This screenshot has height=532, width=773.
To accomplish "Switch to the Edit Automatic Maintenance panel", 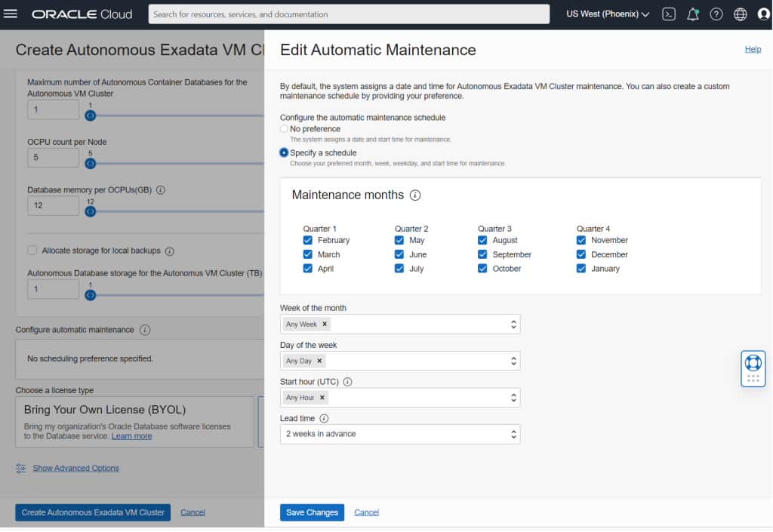I will 377,50.
